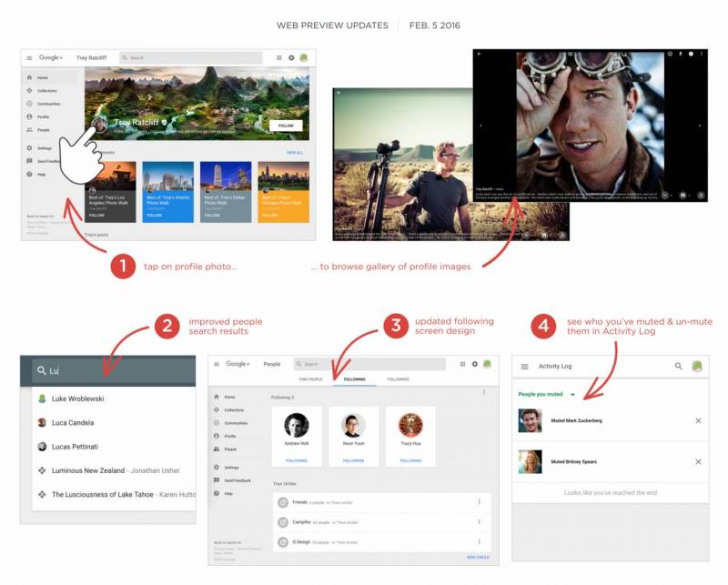Image resolution: width=728 pixels, height=585 pixels.
Task: Expand the 'People you muted' dropdown
Action: coord(573,394)
